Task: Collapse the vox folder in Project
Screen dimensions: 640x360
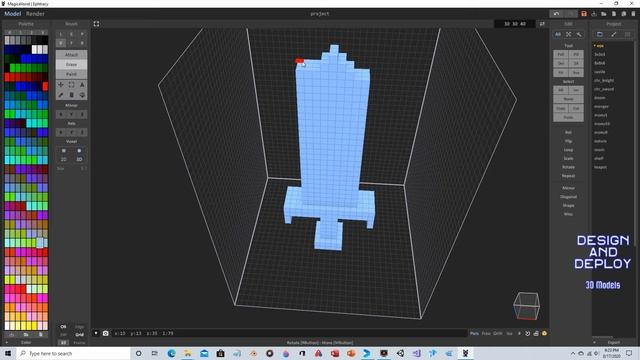Action: pos(599,46)
